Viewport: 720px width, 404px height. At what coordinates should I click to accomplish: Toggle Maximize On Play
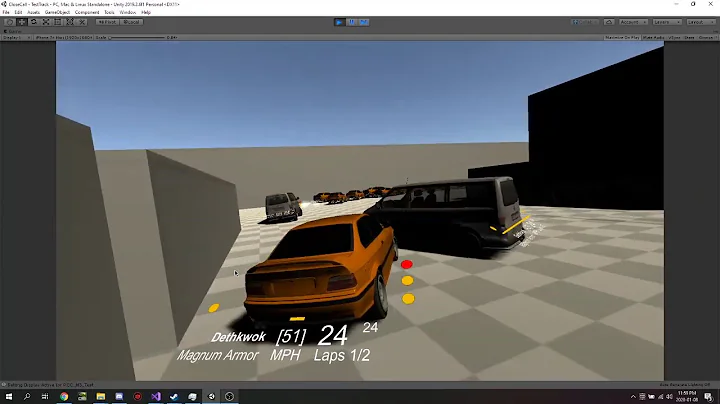pyautogui.click(x=622, y=37)
